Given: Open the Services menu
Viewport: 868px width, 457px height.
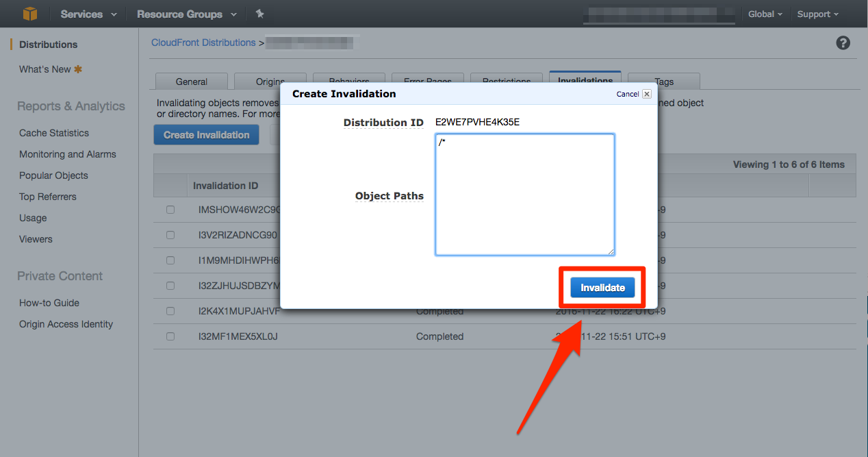Looking at the screenshot, I should [x=81, y=14].
